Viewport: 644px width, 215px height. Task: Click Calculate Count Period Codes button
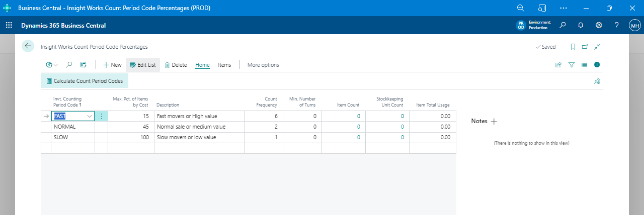point(85,81)
